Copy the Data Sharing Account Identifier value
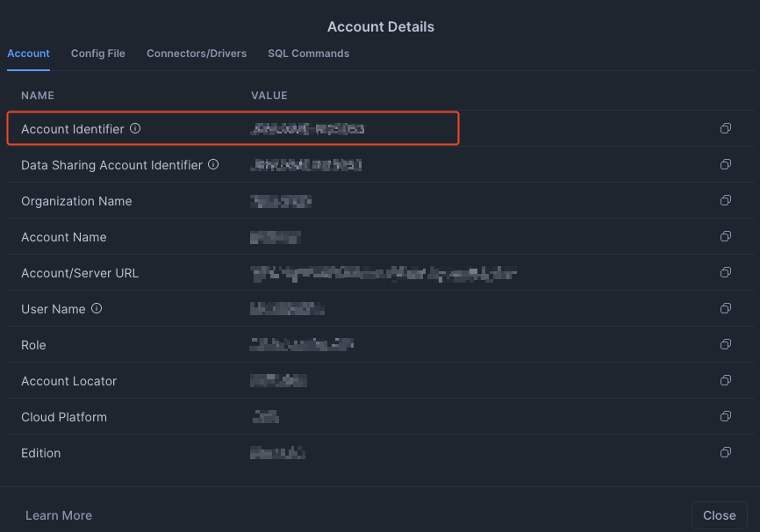Viewport: 760px width, 532px height. 726,165
